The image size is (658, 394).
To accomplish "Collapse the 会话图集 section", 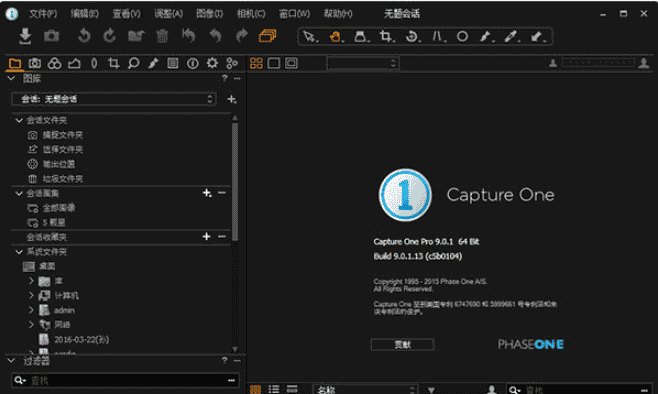I will click(x=19, y=193).
